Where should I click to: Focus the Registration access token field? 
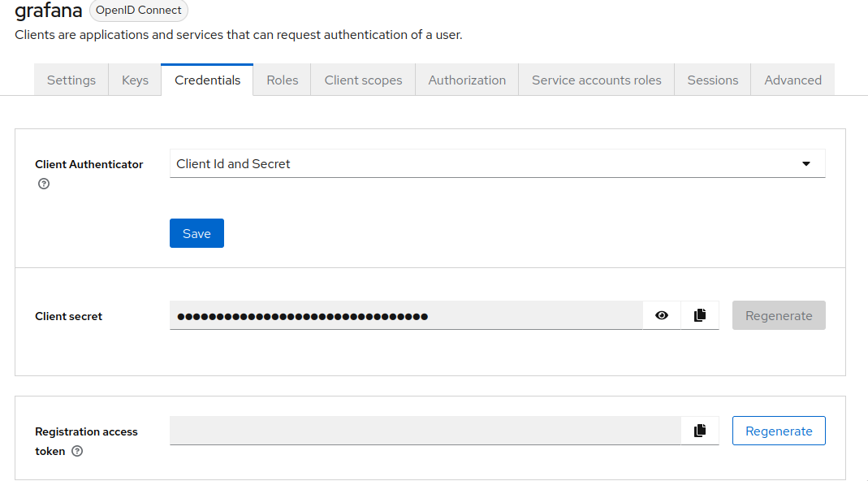pyautogui.click(x=425, y=431)
